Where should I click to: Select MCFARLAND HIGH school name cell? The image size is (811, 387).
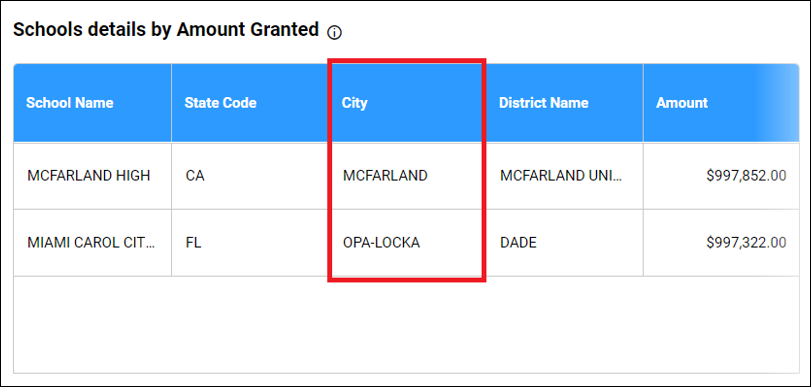pyautogui.click(x=93, y=176)
